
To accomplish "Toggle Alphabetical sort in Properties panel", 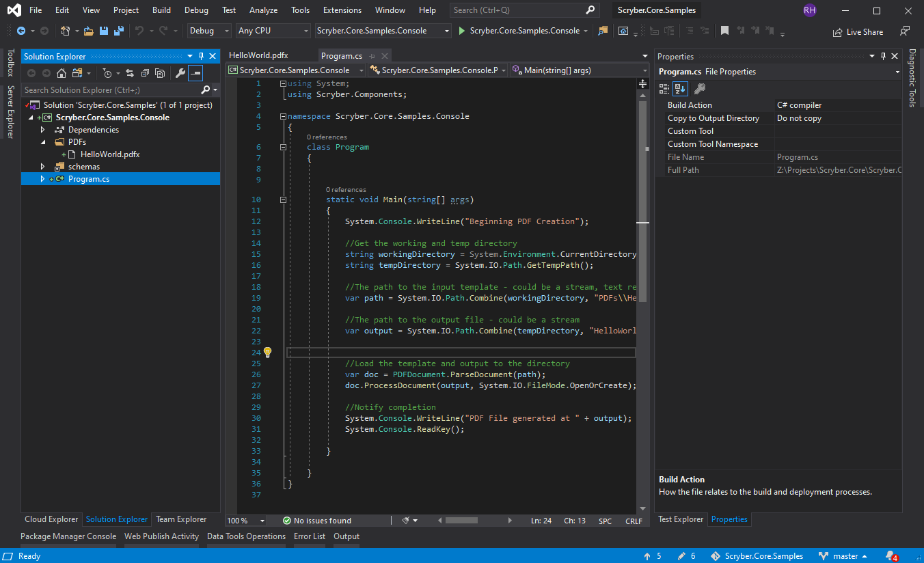I will 680,88.
